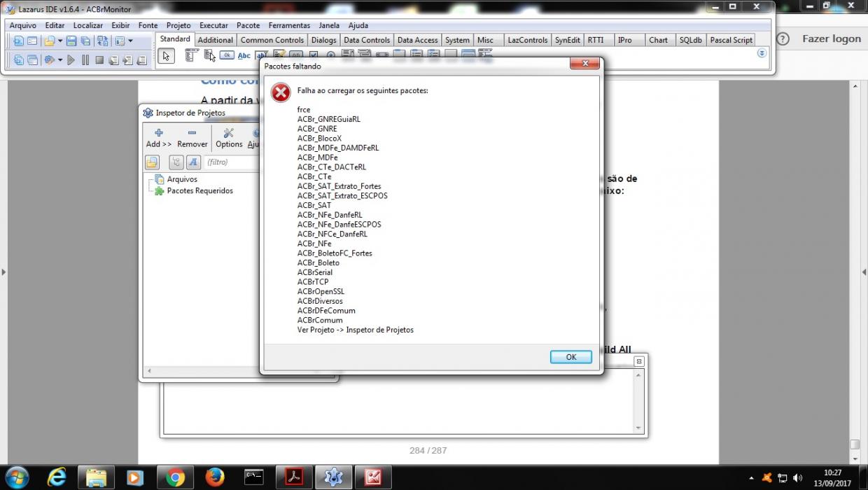Select the TLabel Abc component icon
The height and width of the screenshot is (490, 868).
pos(244,56)
